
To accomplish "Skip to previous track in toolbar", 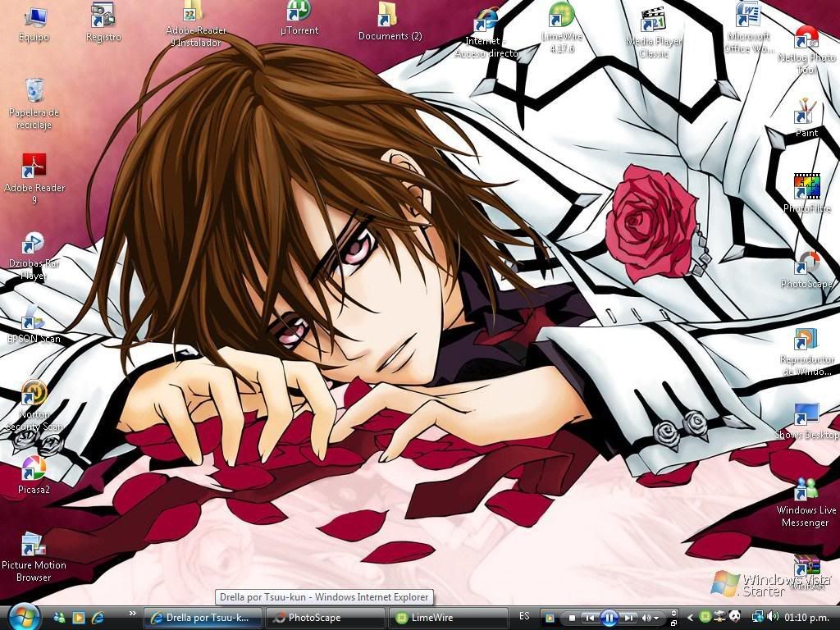I will pos(589,619).
